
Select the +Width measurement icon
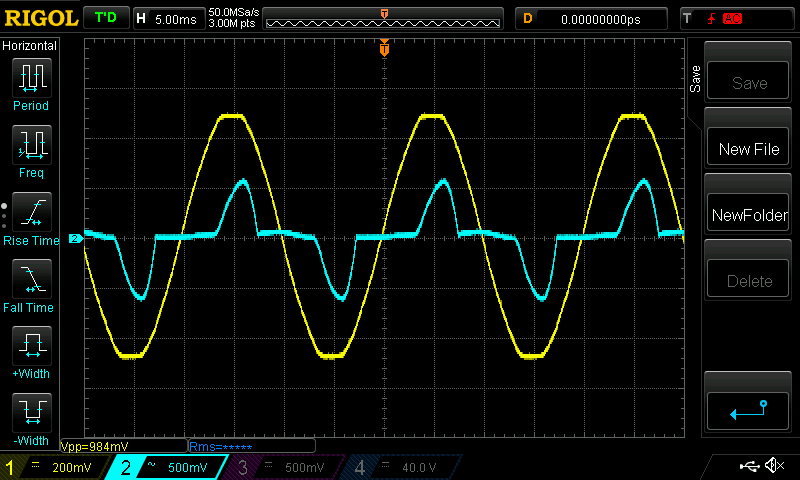(31, 346)
